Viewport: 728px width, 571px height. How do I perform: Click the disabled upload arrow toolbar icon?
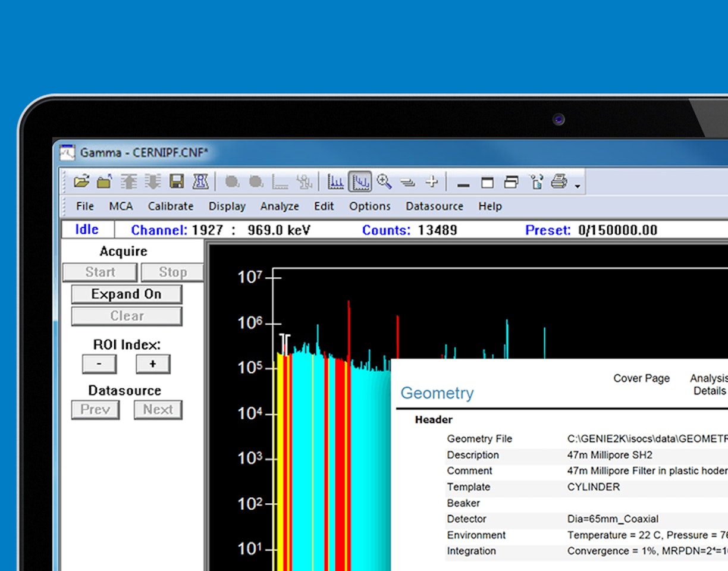(128, 182)
